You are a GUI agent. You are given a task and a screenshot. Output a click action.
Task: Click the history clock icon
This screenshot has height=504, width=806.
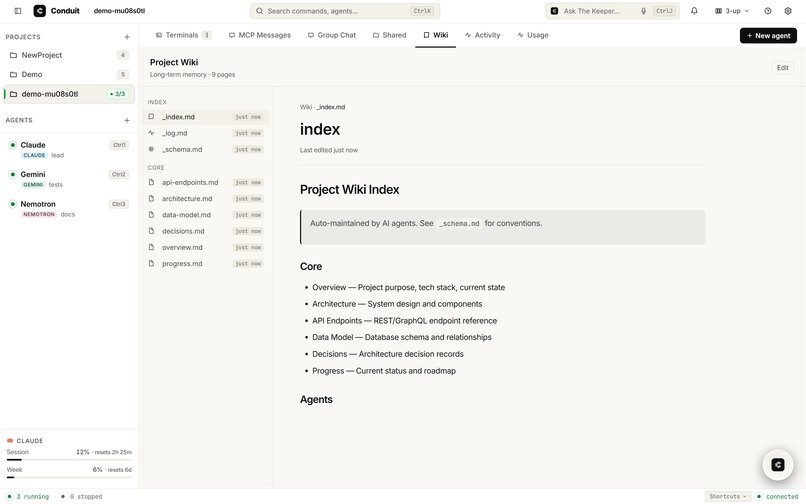767,11
